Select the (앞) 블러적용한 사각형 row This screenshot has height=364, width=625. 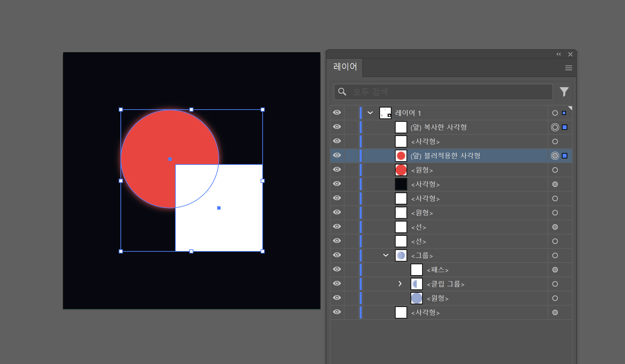point(451,156)
